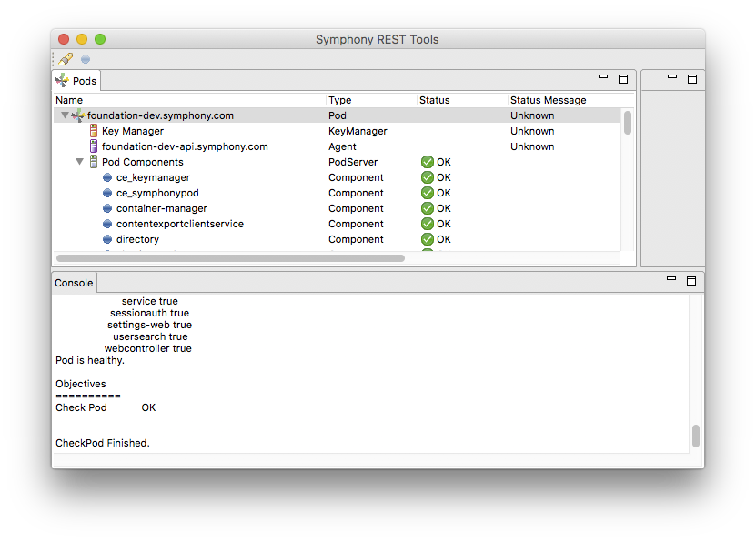Click the Console vertical scrollbar thumb
The height and width of the screenshot is (542, 756).
click(696, 436)
